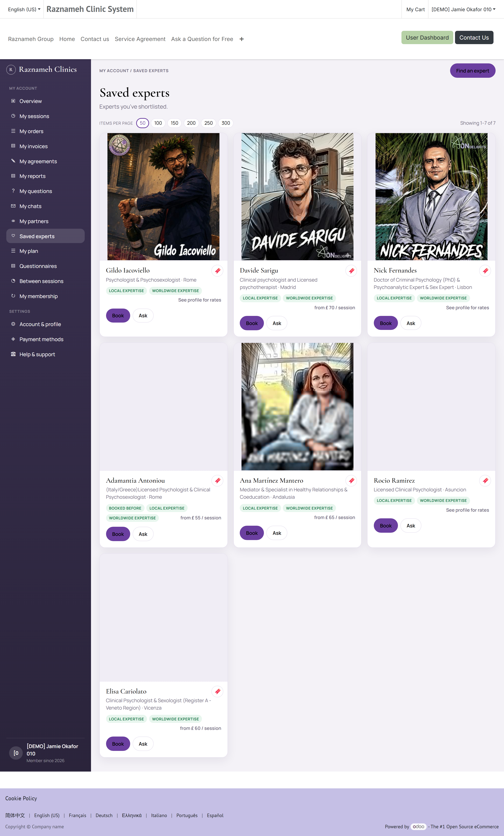Book Elisa Cariolato session
Screen dimensions: 504x836
pos(118,744)
